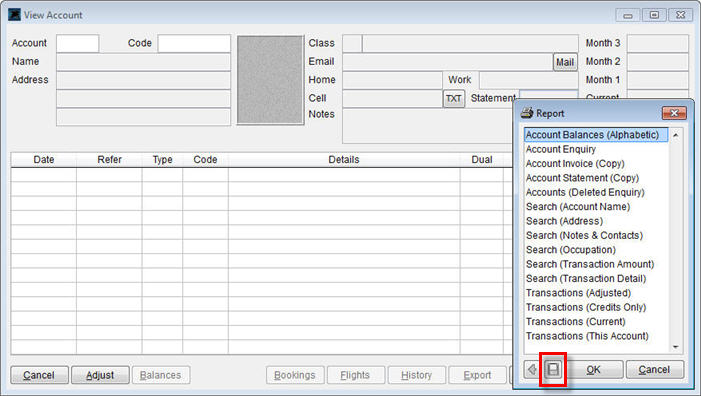The height and width of the screenshot is (396, 701).
Task: Select Search (Notes & Contacts) report
Action: click(x=596, y=235)
